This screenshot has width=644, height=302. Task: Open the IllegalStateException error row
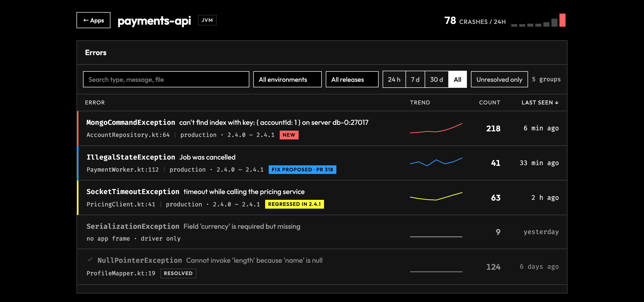point(322,163)
